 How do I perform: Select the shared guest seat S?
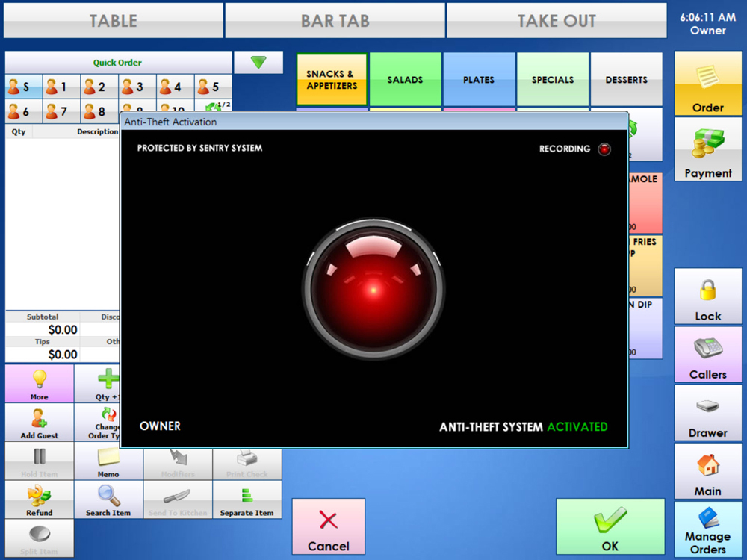click(x=24, y=87)
